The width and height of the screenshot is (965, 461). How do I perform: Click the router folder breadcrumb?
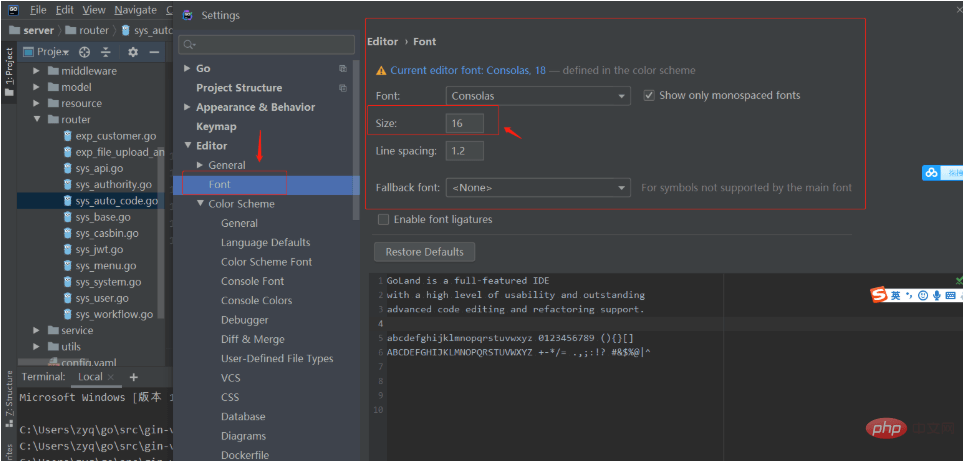(87, 30)
